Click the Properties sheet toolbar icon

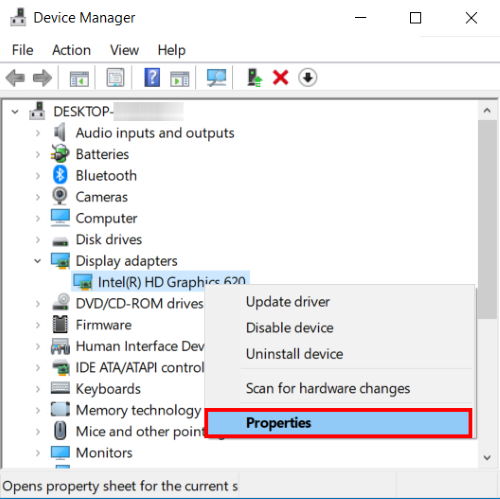point(115,78)
